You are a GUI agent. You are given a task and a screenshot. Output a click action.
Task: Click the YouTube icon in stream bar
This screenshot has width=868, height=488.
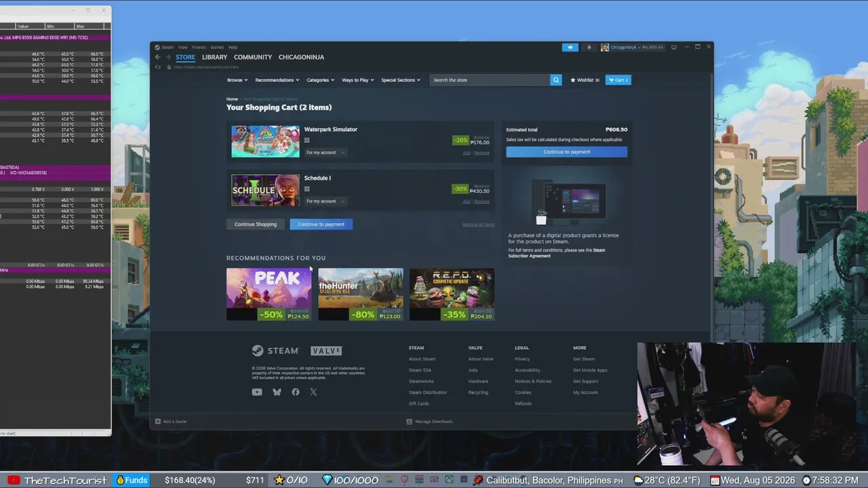13,481
